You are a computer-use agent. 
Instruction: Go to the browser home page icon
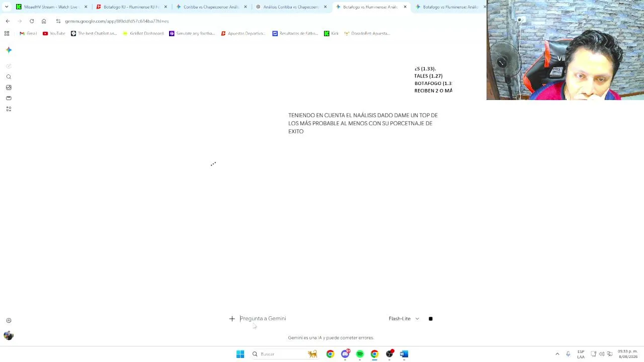[x=44, y=21]
